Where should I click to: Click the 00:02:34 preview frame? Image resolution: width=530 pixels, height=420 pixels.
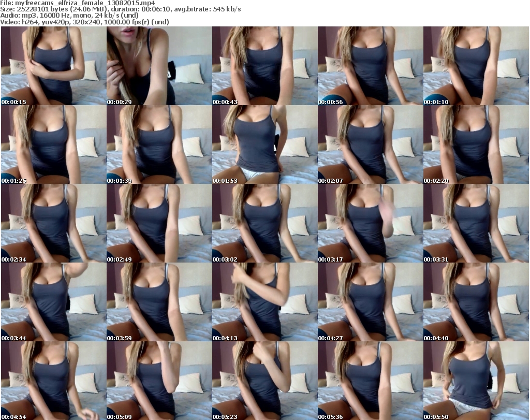coord(54,224)
